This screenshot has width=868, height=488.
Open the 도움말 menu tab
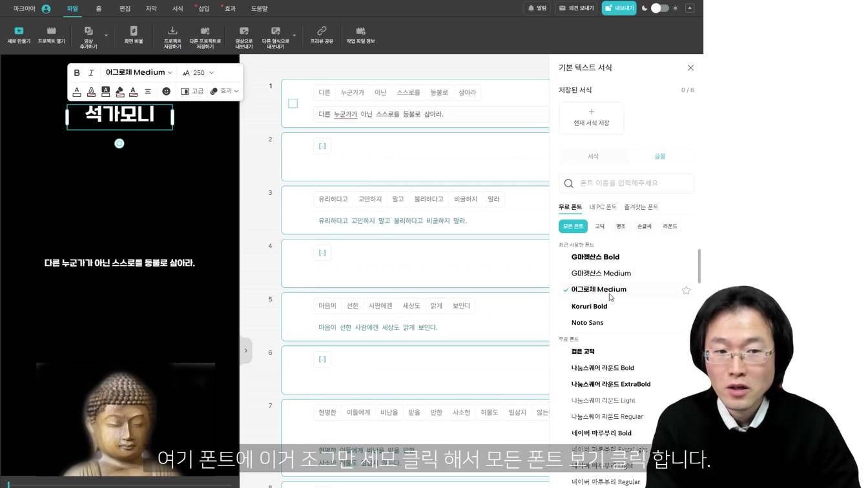tap(259, 8)
